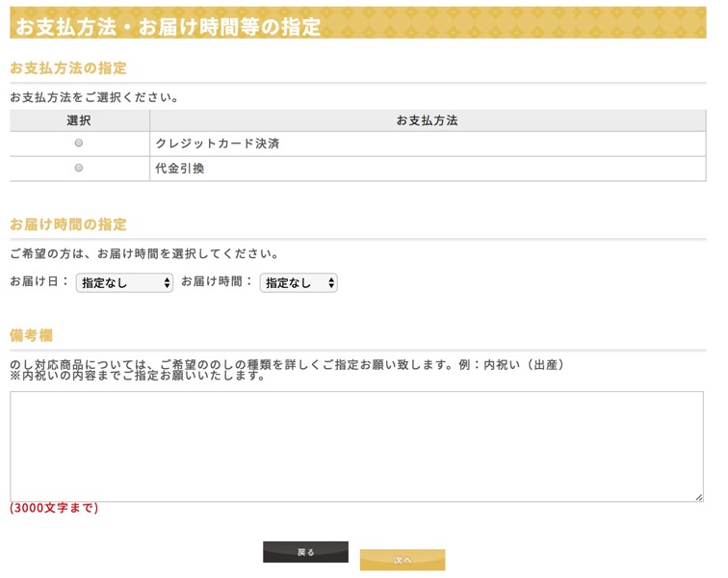
Task: Click the クレジットカード決済 label text
Action: click(218, 144)
